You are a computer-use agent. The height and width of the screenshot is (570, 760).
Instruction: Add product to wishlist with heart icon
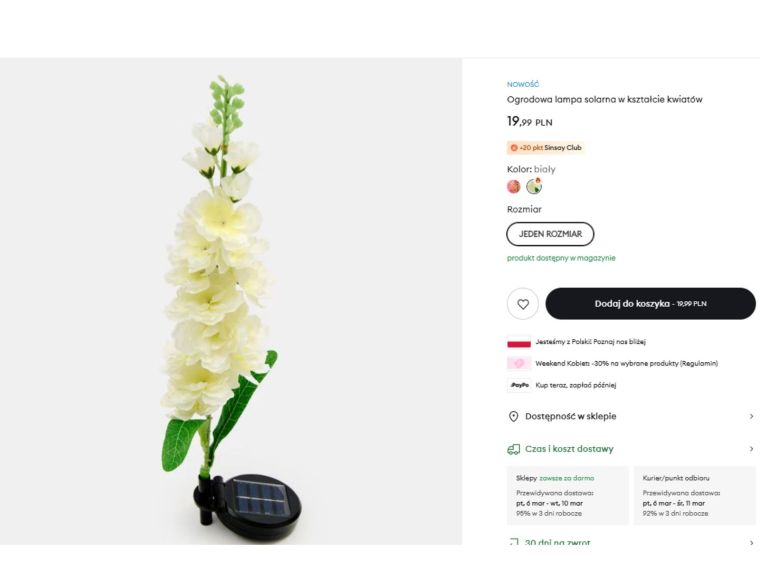pyautogui.click(x=522, y=303)
